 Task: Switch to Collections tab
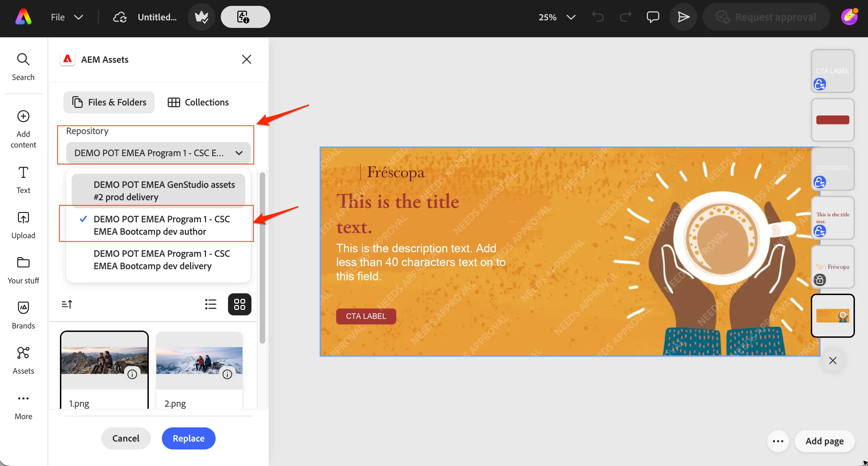click(x=198, y=102)
